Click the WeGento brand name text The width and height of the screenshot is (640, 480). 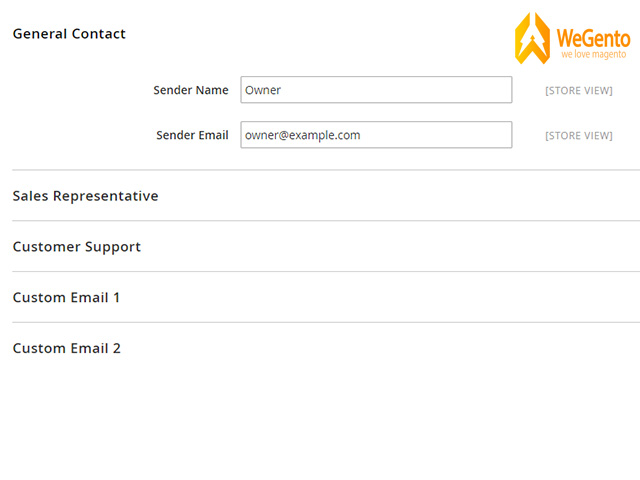(x=593, y=39)
